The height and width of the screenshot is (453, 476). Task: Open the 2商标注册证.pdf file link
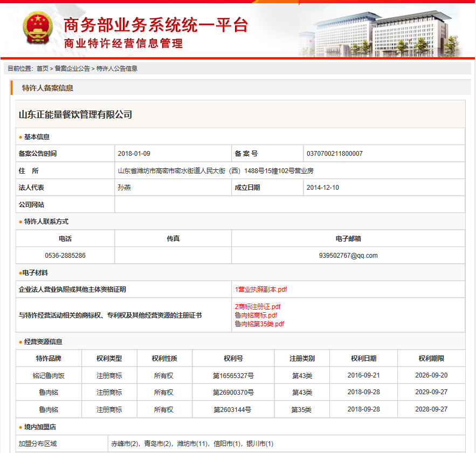[258, 307]
